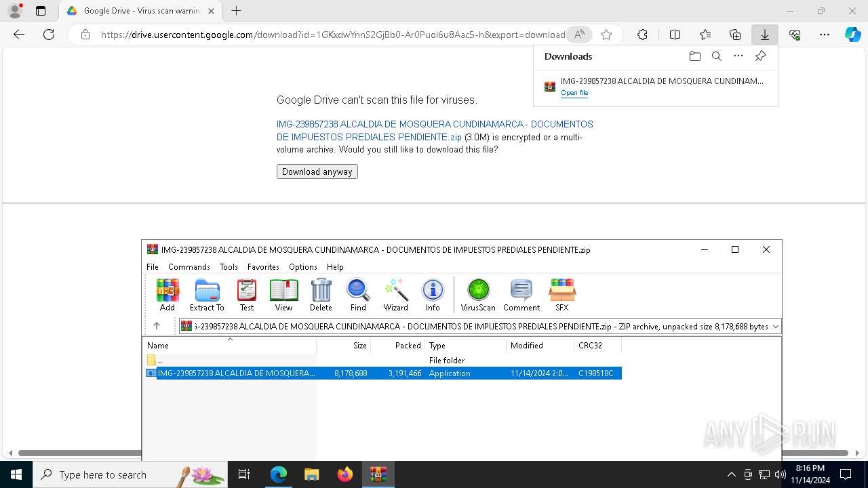Screen dimensions: 868x488
Task: Select the Google Drive Virus scan tab
Action: (140, 11)
